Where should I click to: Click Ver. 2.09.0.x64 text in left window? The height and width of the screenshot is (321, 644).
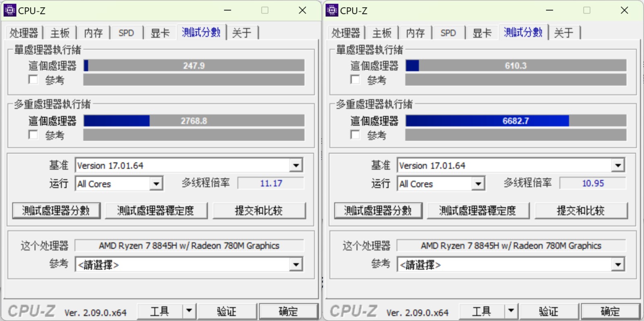pos(95,313)
